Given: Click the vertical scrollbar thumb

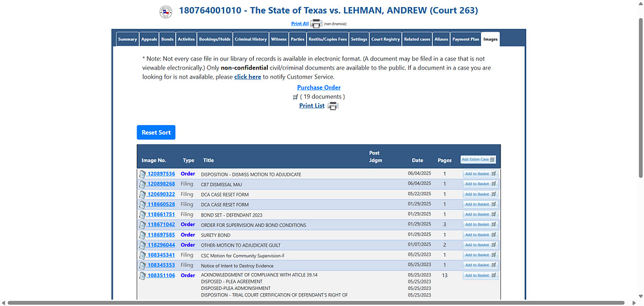Looking at the screenshot, I should pos(641,98).
